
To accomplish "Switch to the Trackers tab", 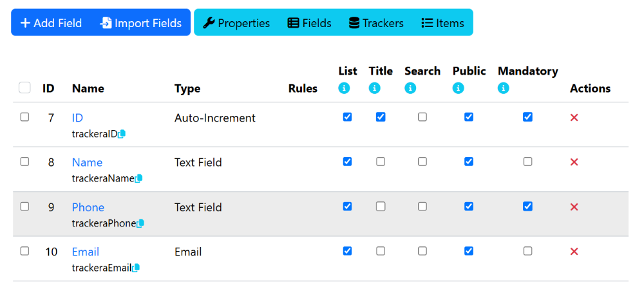I will pyautogui.click(x=376, y=23).
